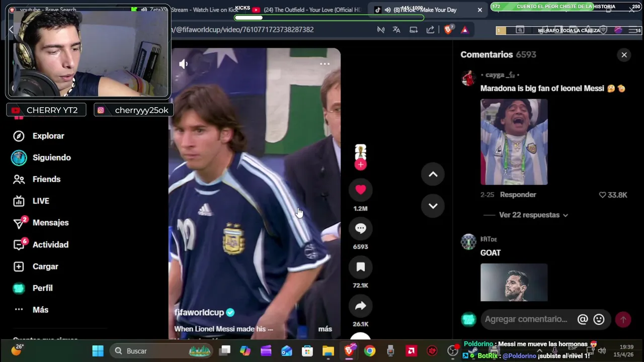Viewport: 644px width, 362px height.
Task: Click the compass icon beside Explorar
Action: click(19, 136)
